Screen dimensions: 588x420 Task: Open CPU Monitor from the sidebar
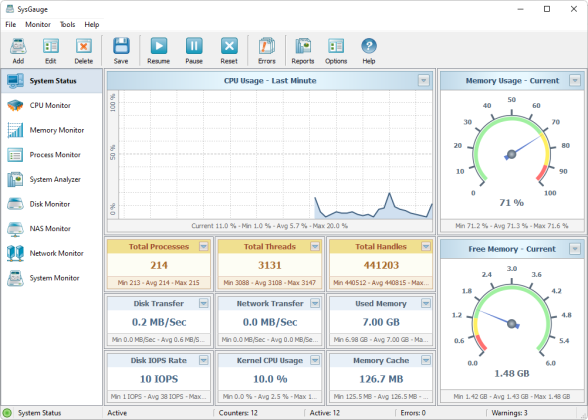51,105
